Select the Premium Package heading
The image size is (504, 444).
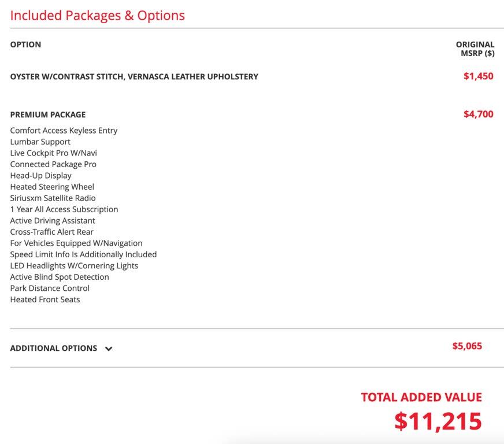coord(48,115)
